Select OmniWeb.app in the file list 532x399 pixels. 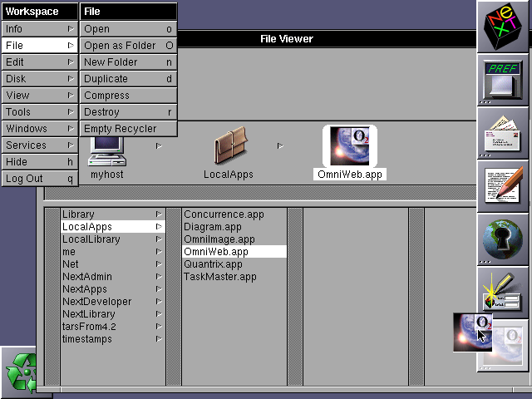(x=234, y=252)
